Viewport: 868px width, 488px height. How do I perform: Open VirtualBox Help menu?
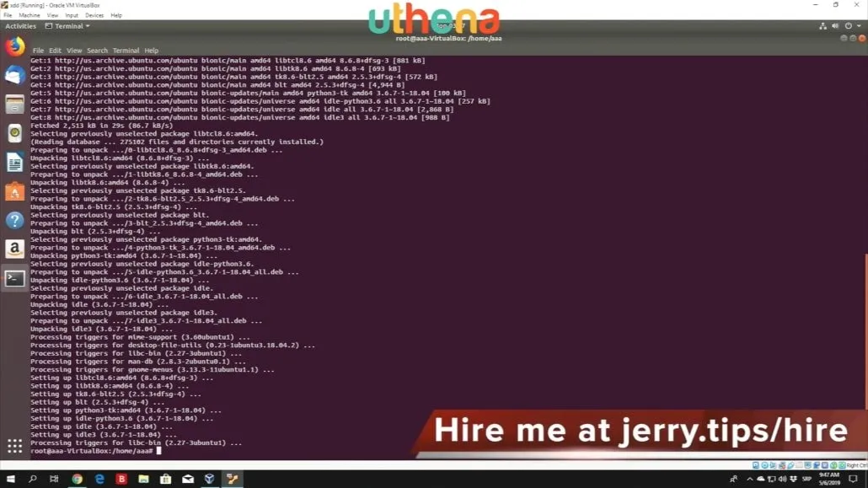coord(116,15)
